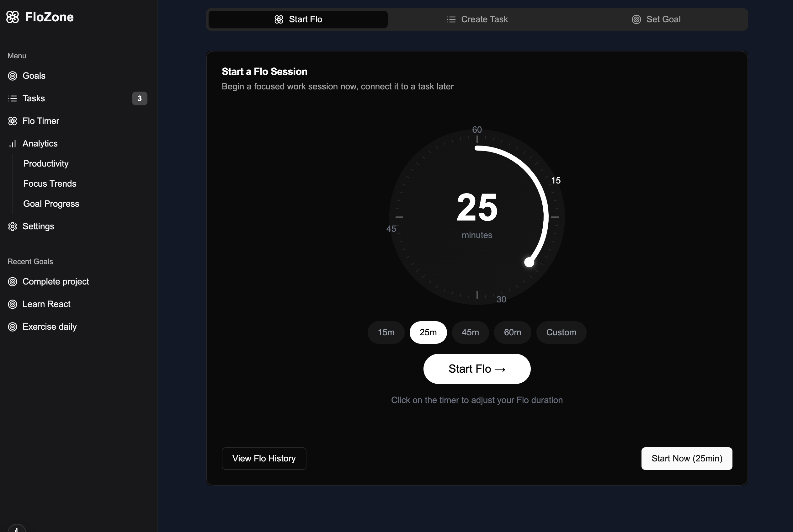Click the target icon beside Set Goal

636,19
